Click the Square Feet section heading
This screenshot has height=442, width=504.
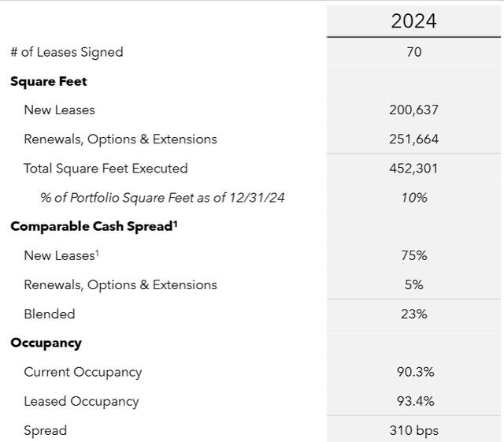(x=49, y=81)
